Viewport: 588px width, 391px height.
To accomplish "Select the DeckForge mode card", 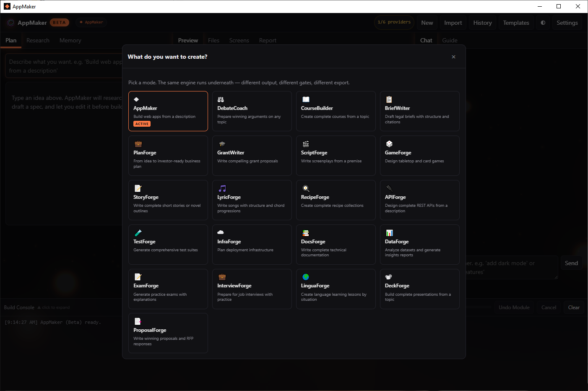I will click(x=420, y=289).
